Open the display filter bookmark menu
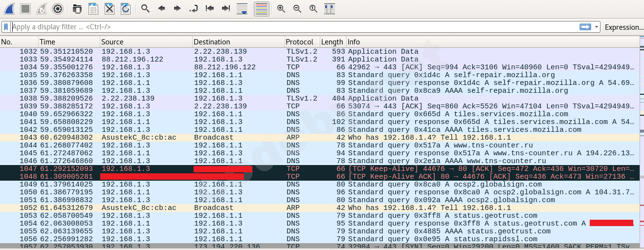Viewport: 644px width, 250px height. (6, 27)
